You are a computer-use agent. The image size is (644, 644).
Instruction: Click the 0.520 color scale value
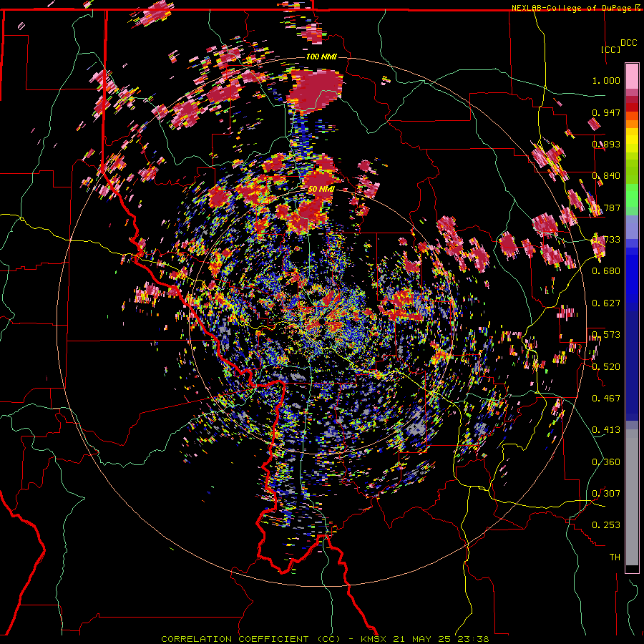(606, 367)
